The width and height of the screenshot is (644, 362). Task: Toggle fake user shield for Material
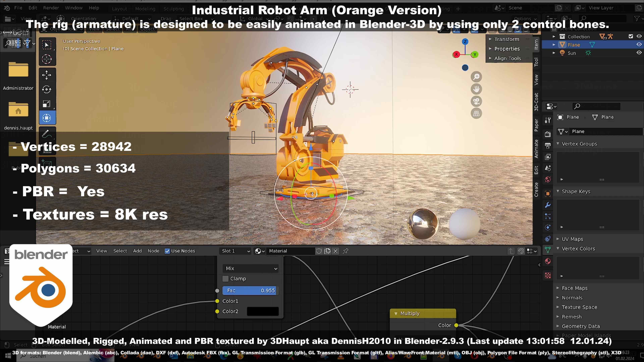[319, 251]
